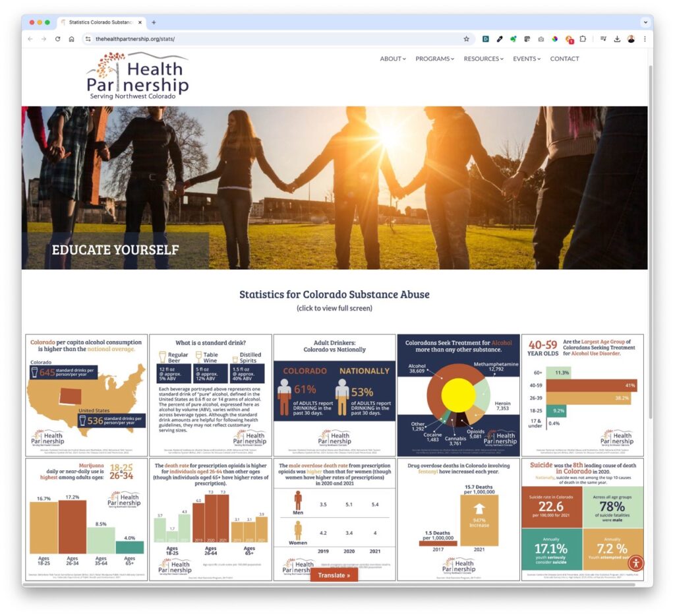Screen dimensions: 675x616
Task: Open the per capita alcohol consumption infographic
Action: 86,395
